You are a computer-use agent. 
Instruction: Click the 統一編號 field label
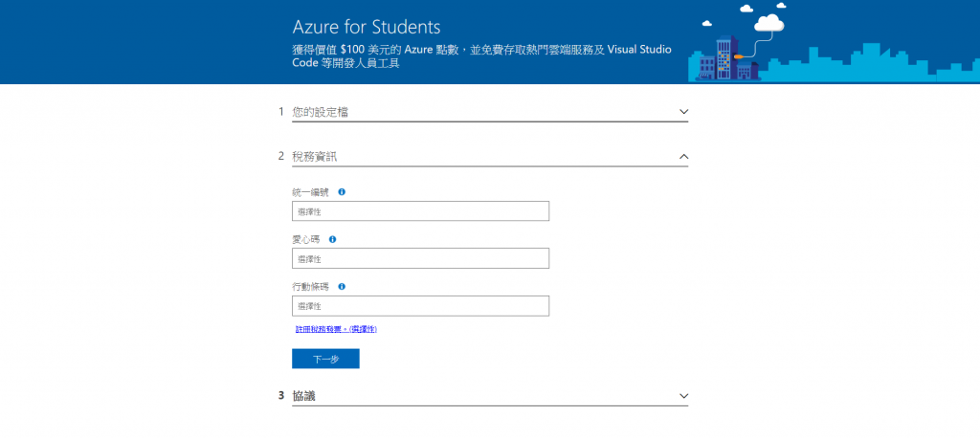click(x=310, y=192)
